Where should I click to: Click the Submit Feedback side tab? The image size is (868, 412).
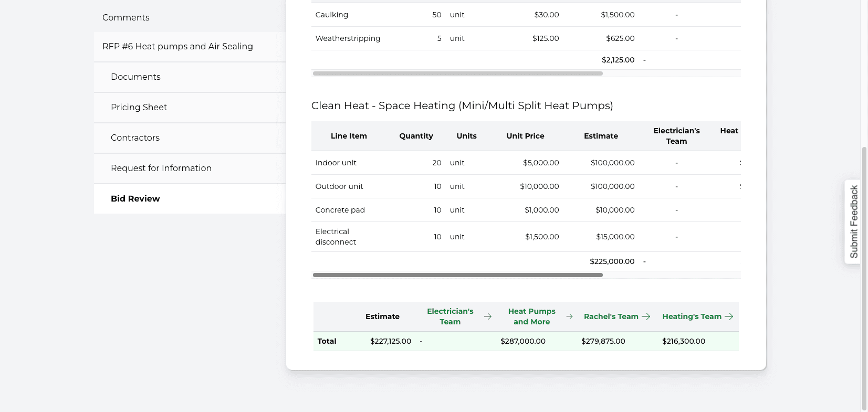pyautogui.click(x=853, y=221)
